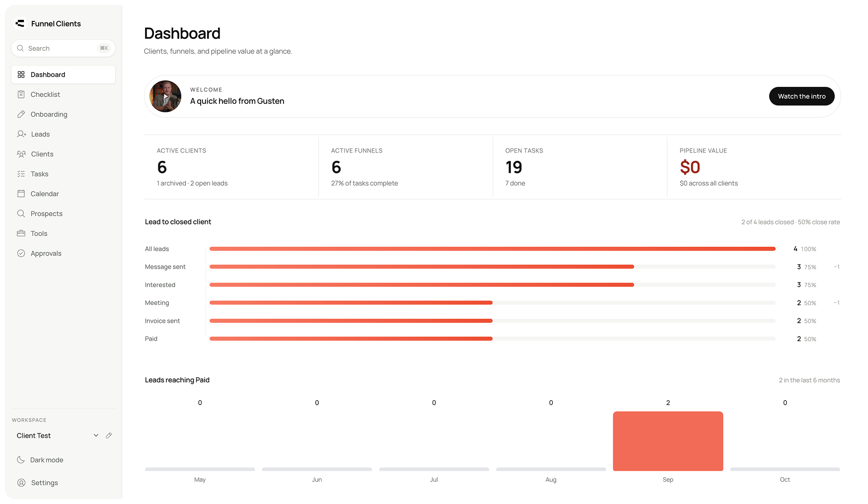Click the Pipeline Value $0 amount
The height and width of the screenshot is (504, 868).
690,167
